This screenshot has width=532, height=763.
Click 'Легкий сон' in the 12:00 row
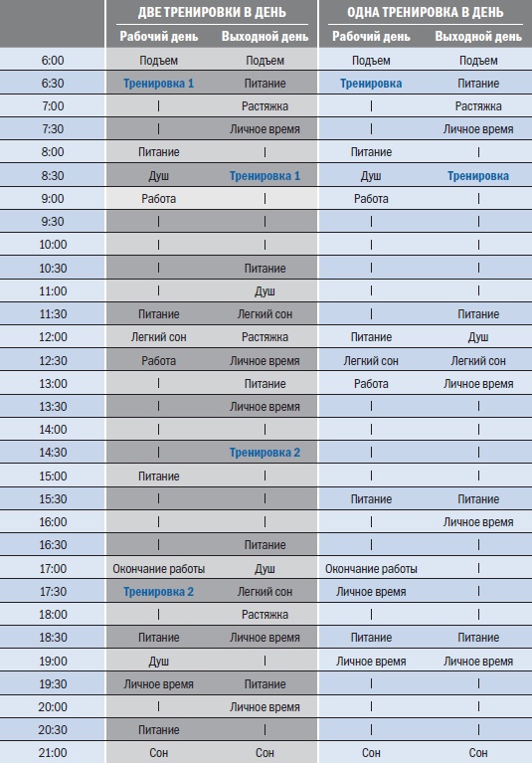click(158, 336)
